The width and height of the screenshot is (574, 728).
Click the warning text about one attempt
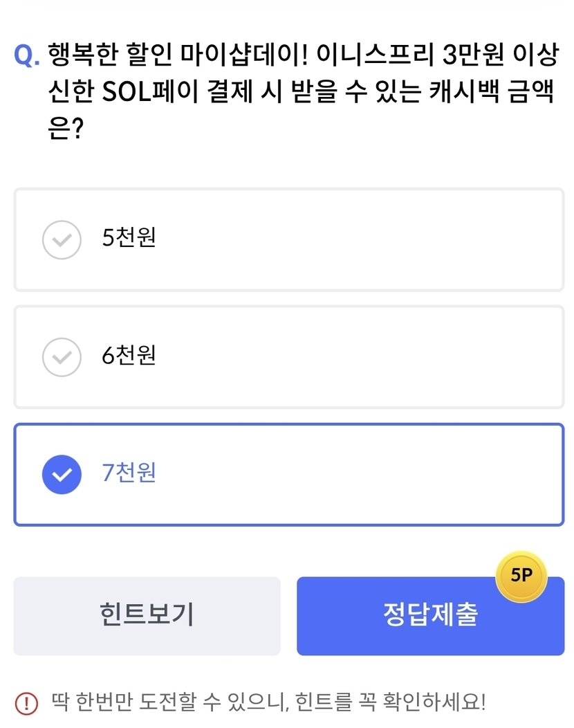coord(268,703)
